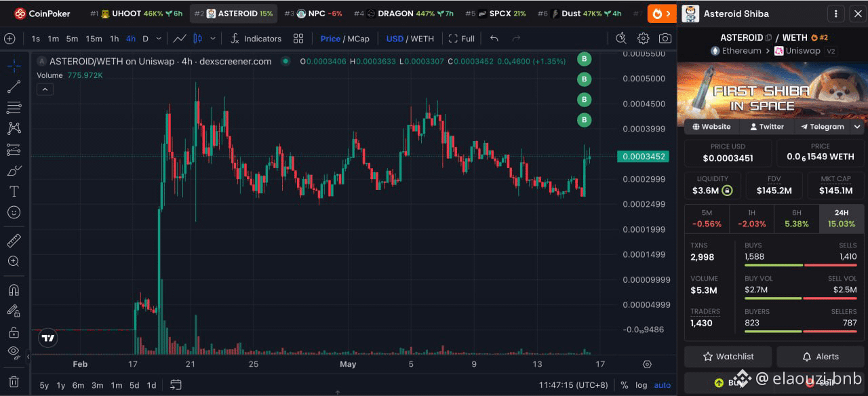This screenshot has height=396, width=868.
Task: Undo the last chart action
Action: (494, 39)
